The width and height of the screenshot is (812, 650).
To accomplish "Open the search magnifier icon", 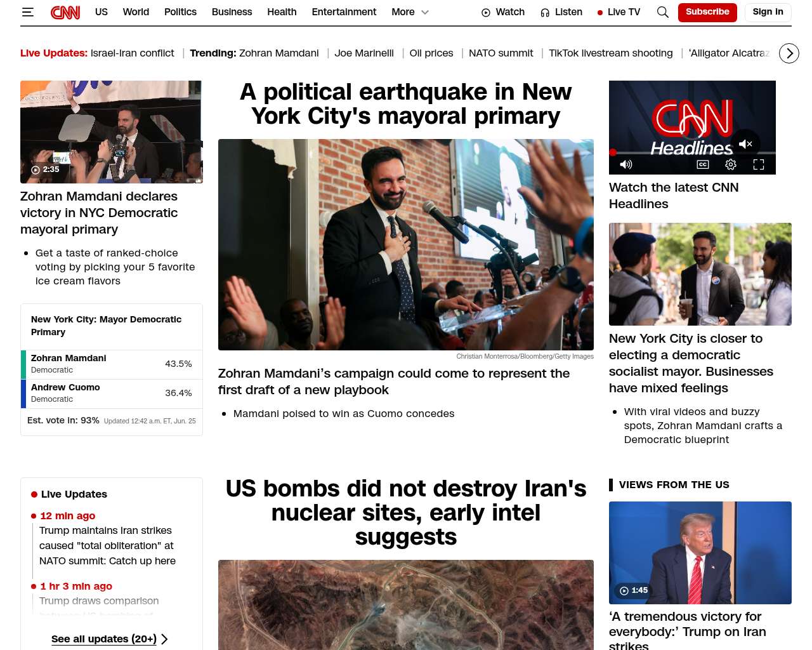I will [663, 12].
